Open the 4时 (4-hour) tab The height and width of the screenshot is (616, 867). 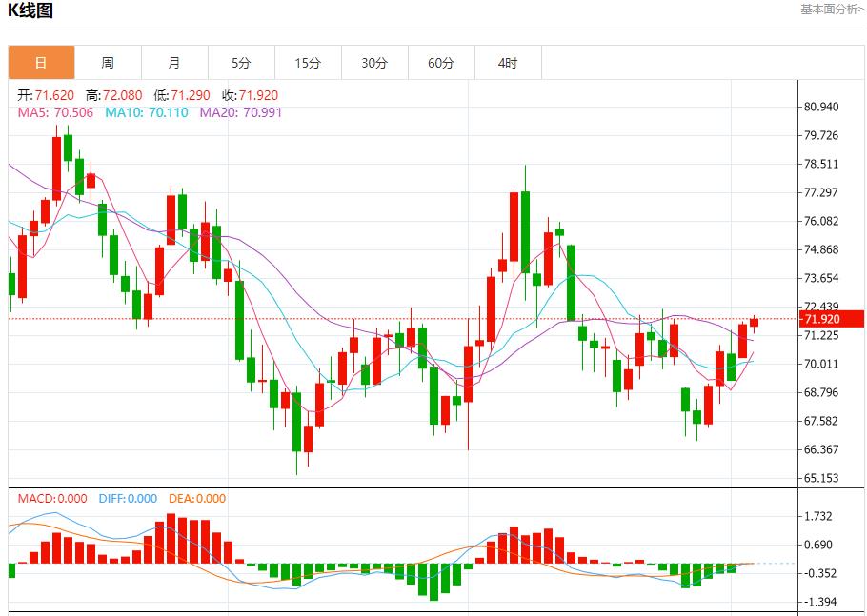[x=508, y=63]
